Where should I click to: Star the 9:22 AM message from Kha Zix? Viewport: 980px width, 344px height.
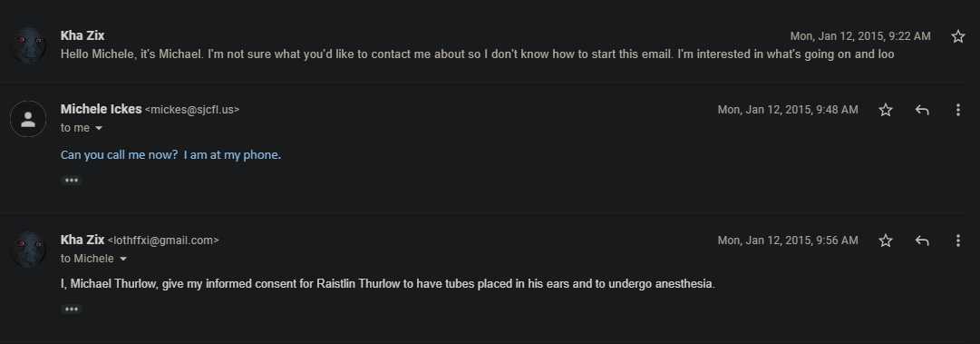click(x=957, y=36)
